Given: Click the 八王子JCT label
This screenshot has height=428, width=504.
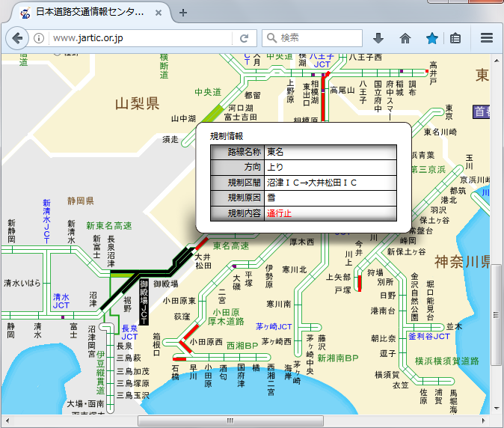Looking at the screenshot, I should click(x=322, y=61).
